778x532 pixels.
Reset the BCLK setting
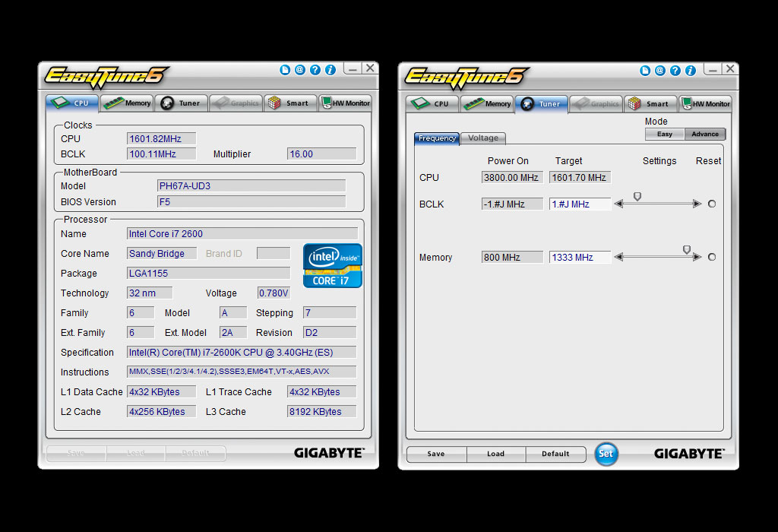point(712,204)
